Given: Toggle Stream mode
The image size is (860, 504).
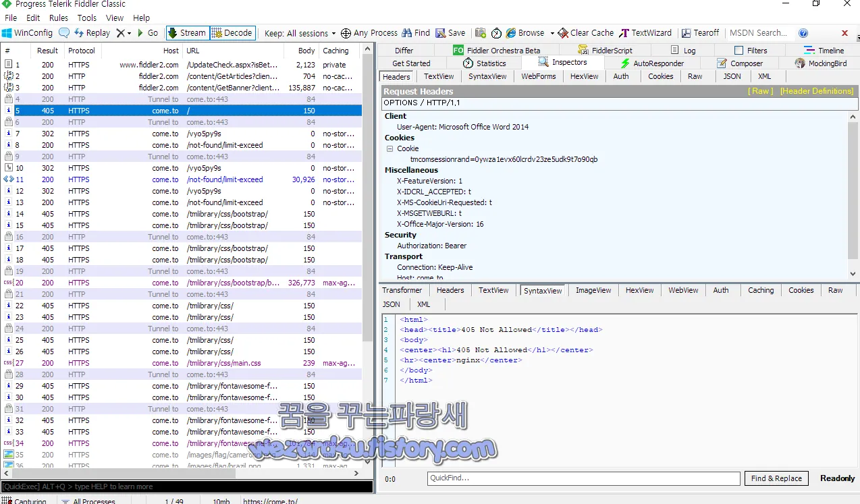Looking at the screenshot, I should 187,32.
